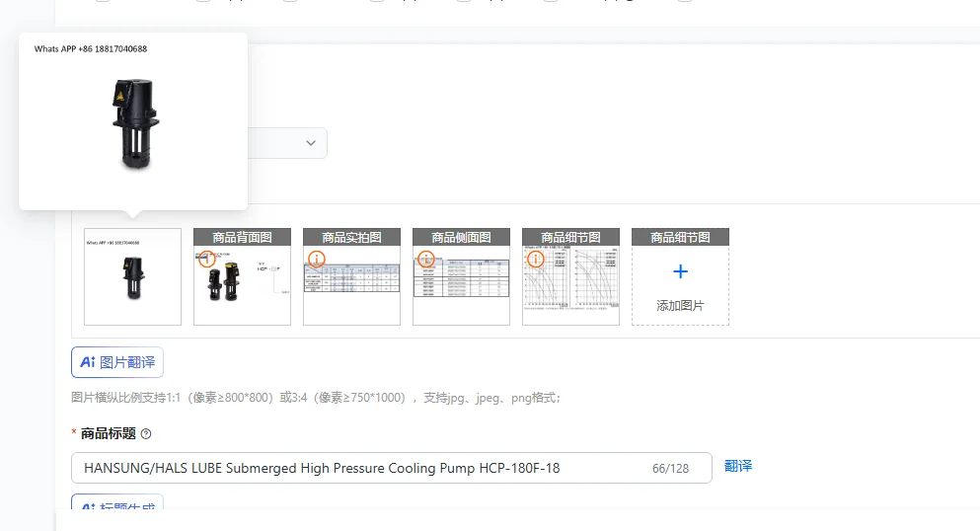Screen dimensions: 980x531
Task: Click the 66/128 character counter text
Action: (671, 469)
